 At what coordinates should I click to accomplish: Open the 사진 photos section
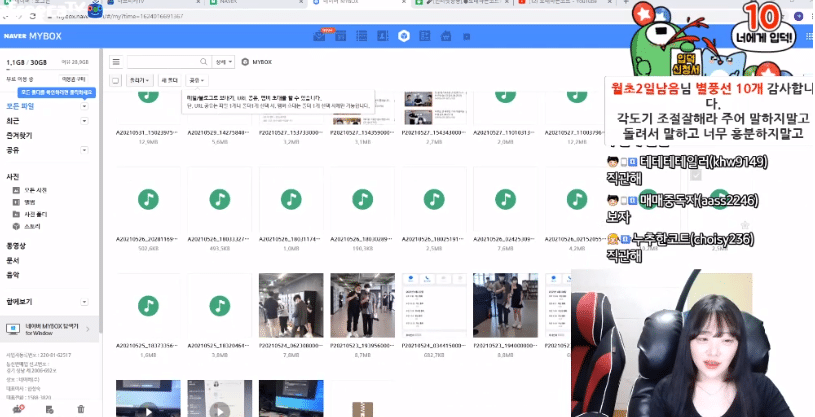pos(12,177)
